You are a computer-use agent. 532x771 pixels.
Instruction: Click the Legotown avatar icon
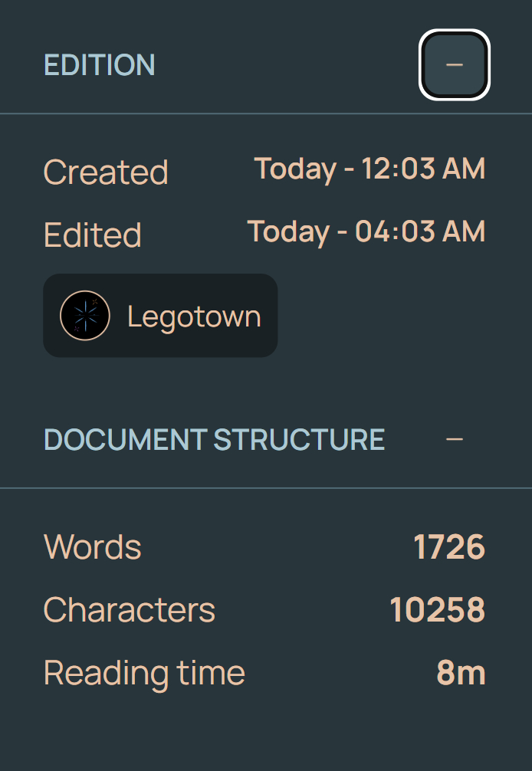[x=85, y=316]
